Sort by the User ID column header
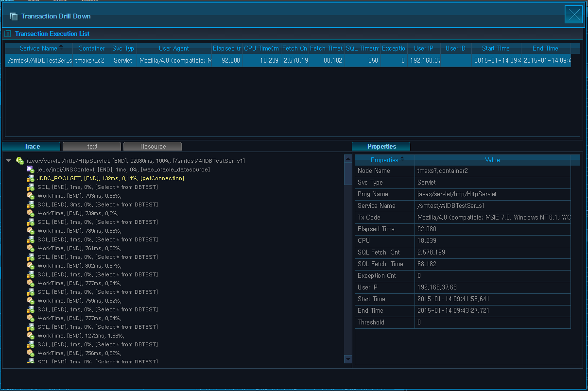Screen dimensions: 588x391 coord(456,48)
